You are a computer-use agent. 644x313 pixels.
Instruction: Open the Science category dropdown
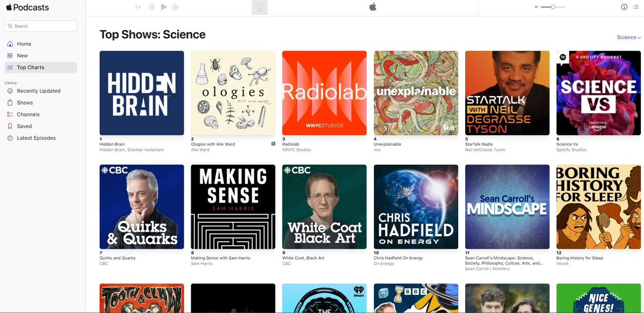629,38
